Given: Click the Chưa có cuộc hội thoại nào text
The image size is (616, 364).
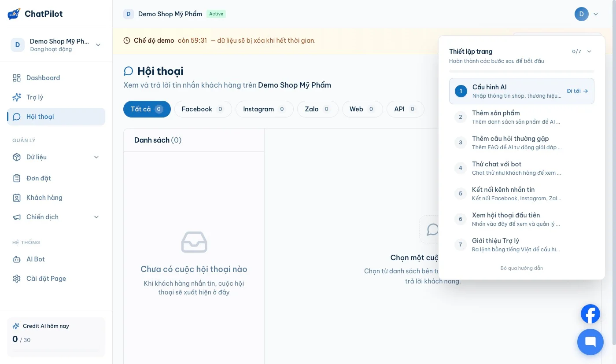Looking at the screenshot, I should point(194,269).
